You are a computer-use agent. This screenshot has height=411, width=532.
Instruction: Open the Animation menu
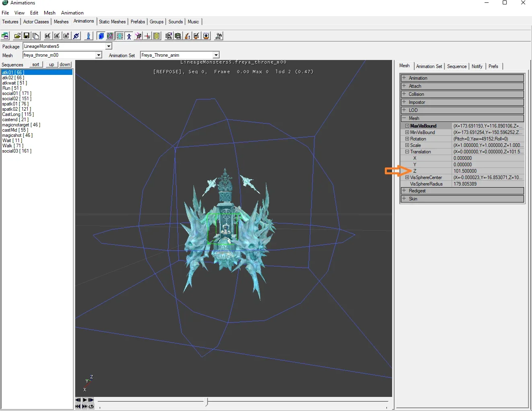72,13
